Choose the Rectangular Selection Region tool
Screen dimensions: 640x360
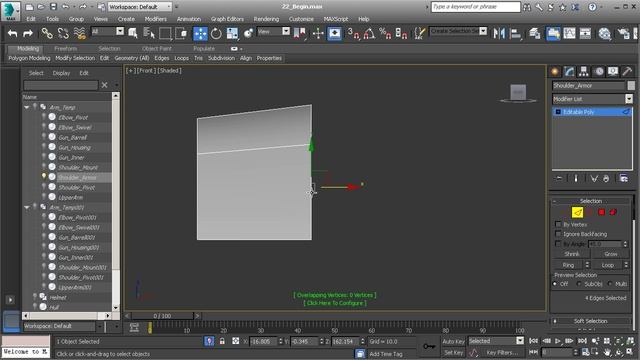click(x=165, y=33)
